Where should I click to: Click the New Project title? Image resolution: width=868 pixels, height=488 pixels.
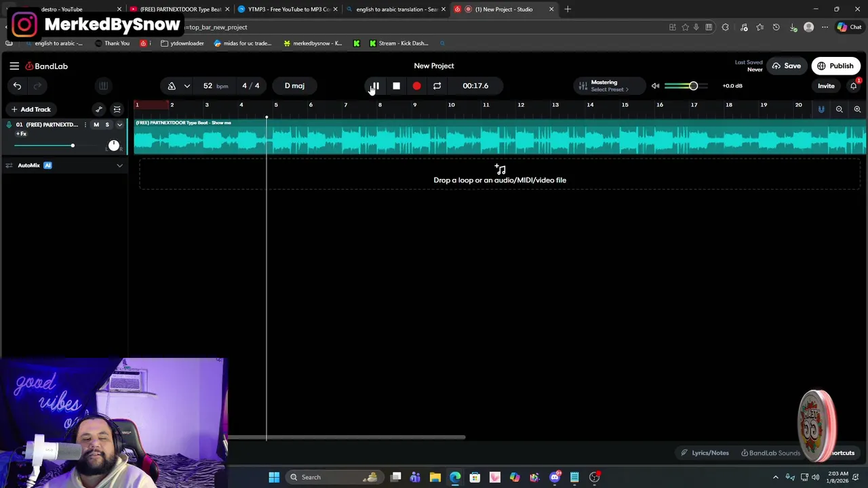tap(434, 66)
